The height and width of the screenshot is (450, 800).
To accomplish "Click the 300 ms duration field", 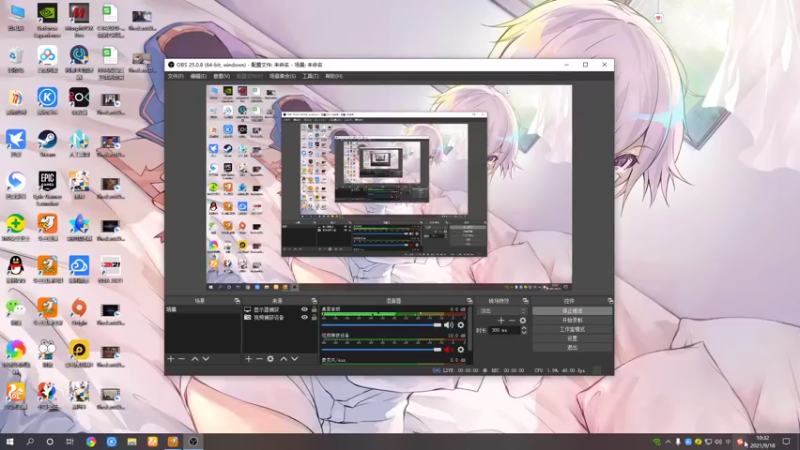I will (x=504, y=331).
